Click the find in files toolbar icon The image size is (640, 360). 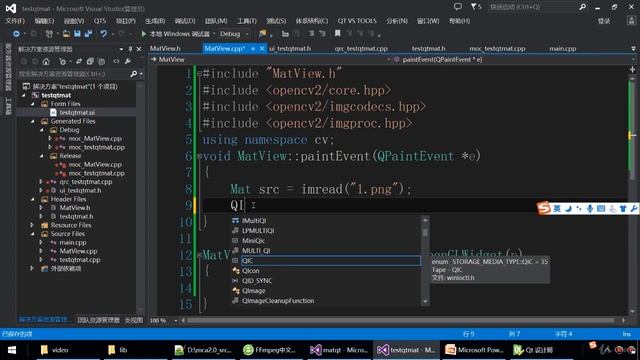262,34
